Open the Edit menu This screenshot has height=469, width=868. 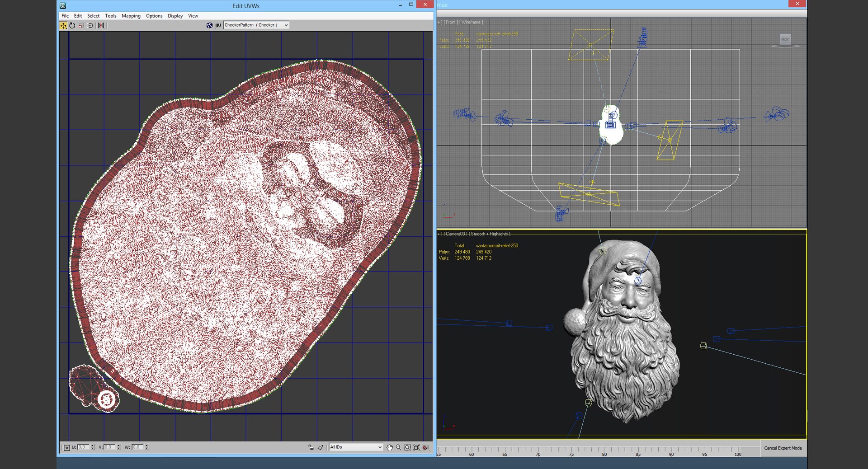pyautogui.click(x=78, y=16)
